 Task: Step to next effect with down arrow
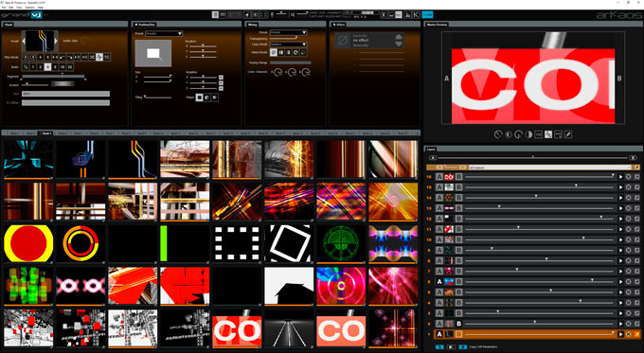pyautogui.click(x=399, y=44)
